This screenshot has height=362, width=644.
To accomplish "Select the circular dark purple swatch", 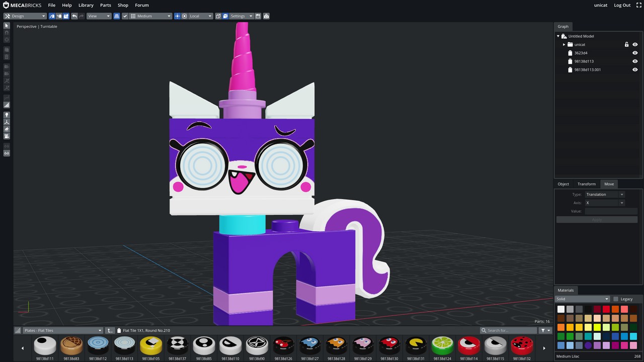I will click(x=588, y=345).
